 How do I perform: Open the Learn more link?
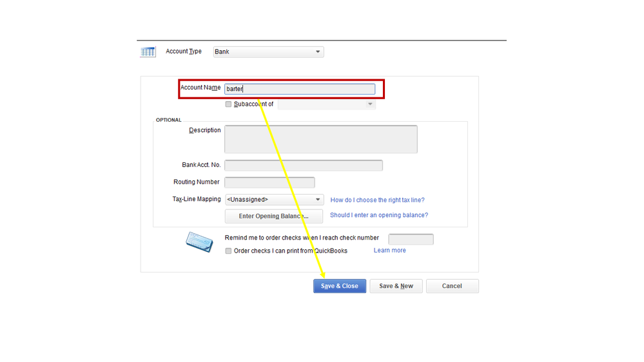click(390, 251)
